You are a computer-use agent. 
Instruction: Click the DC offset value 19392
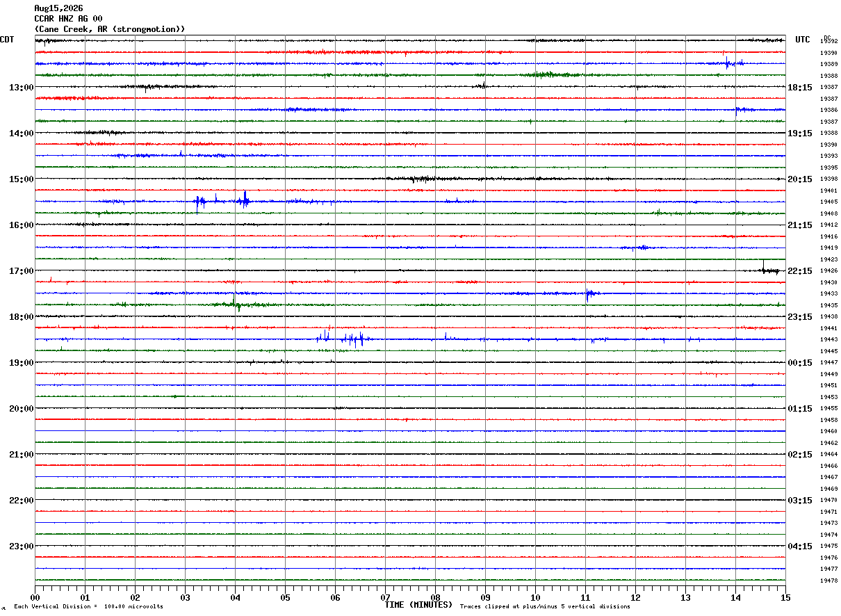[x=828, y=42]
